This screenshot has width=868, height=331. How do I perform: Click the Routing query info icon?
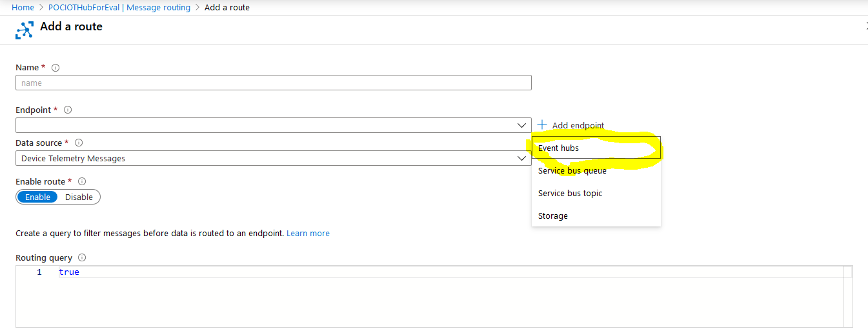click(82, 257)
